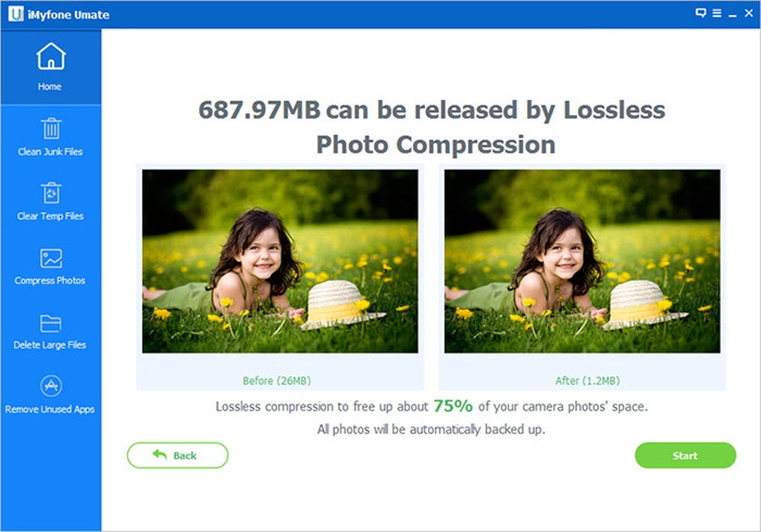This screenshot has height=532, width=761.
Task: Go back using the Back button
Action: (x=178, y=455)
